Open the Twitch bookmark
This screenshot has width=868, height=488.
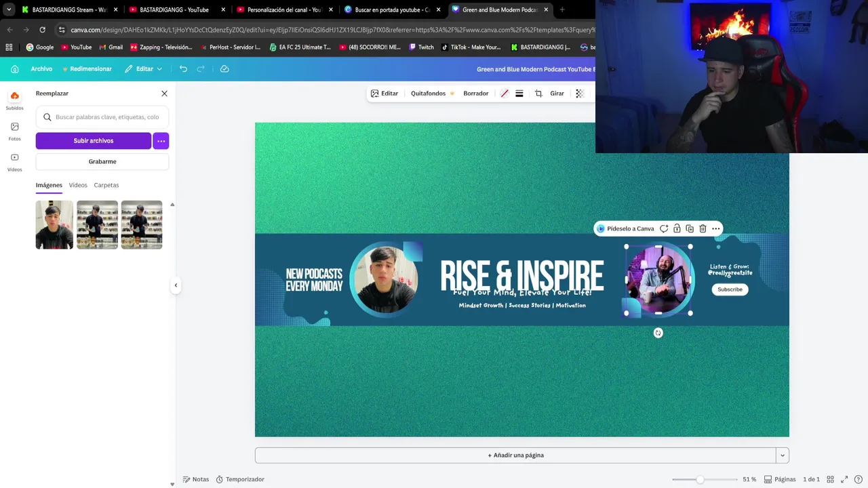tap(421, 47)
